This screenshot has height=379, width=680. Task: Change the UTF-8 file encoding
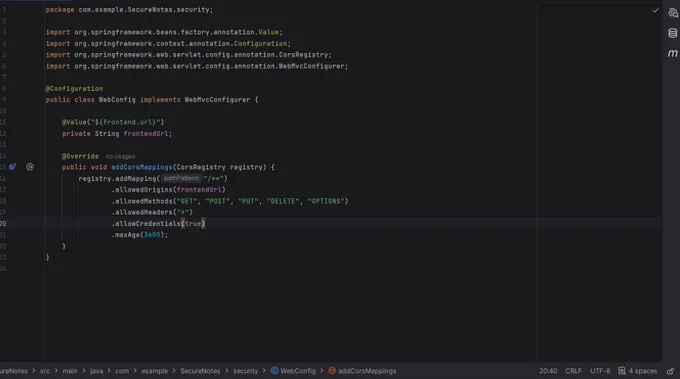(600, 371)
